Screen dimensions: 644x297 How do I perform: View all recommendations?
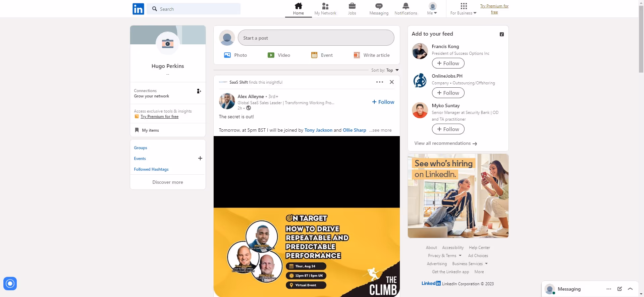point(446,143)
